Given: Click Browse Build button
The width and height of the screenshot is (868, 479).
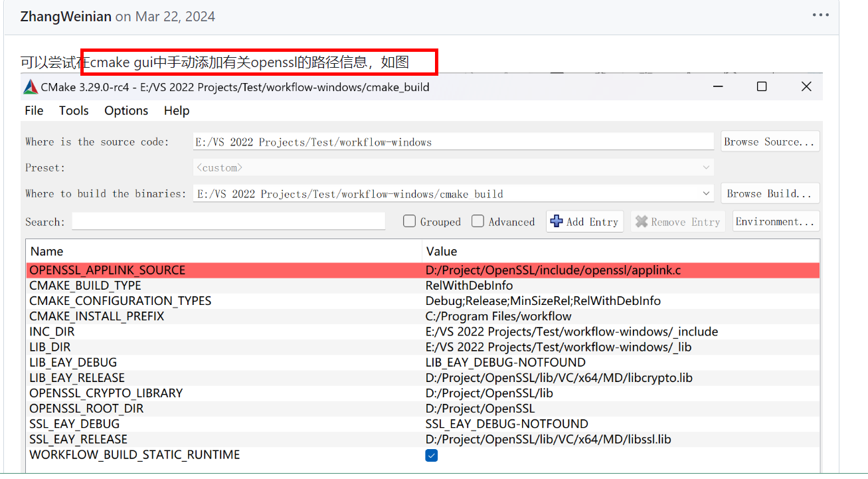Looking at the screenshot, I should 770,193.
